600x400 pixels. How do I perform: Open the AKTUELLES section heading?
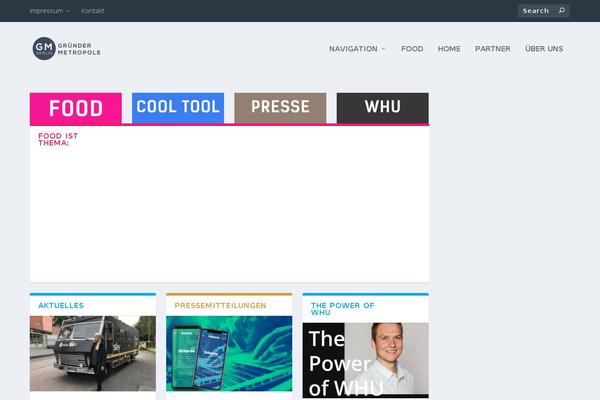[x=61, y=305]
